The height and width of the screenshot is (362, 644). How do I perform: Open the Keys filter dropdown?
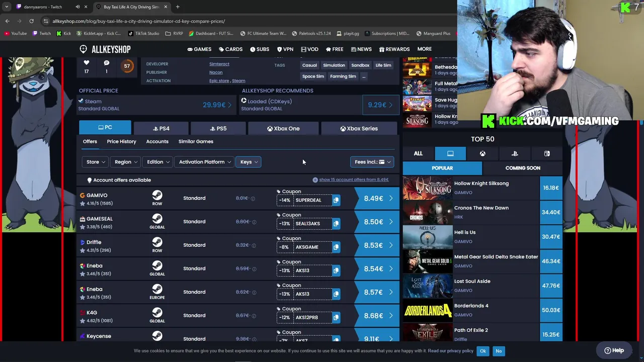[249, 162]
